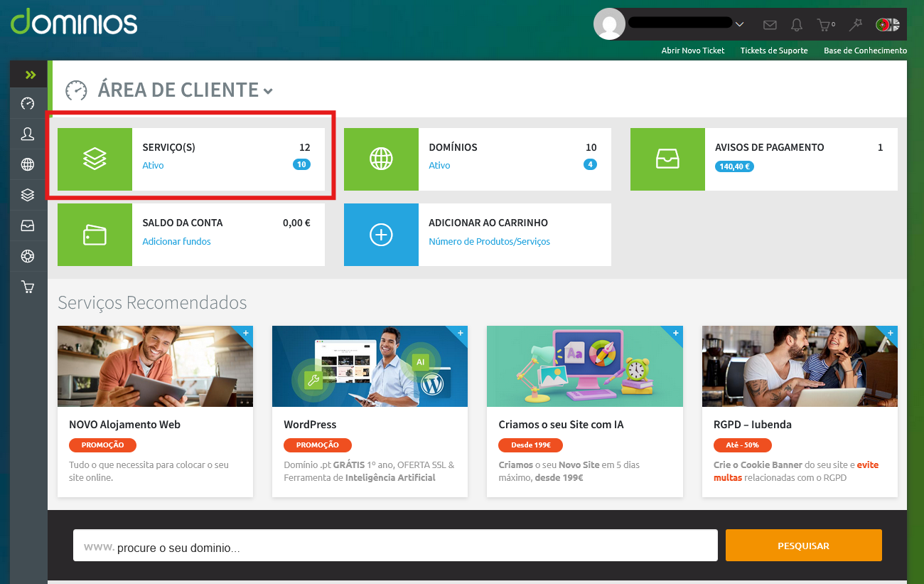Open the user account dropdown arrow
924x584 pixels.
pyautogui.click(x=739, y=24)
